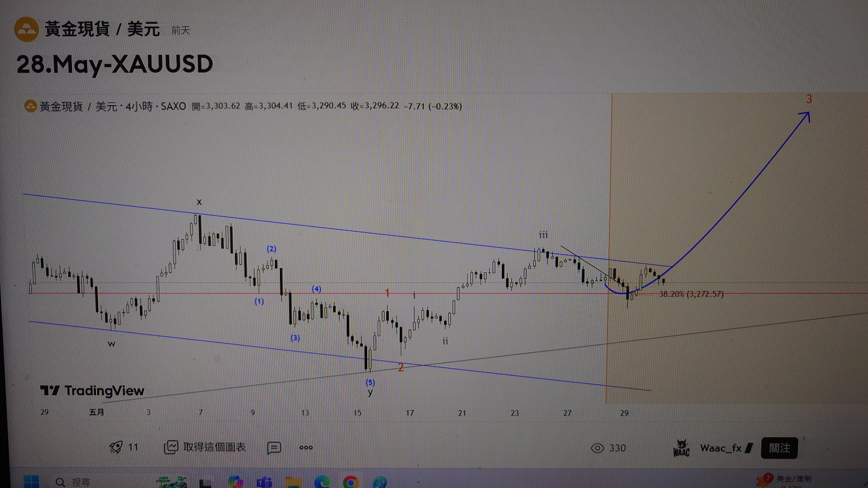868x488 pixels.
Task: Click the eye icon beside the 330 view count
Action: coord(596,448)
